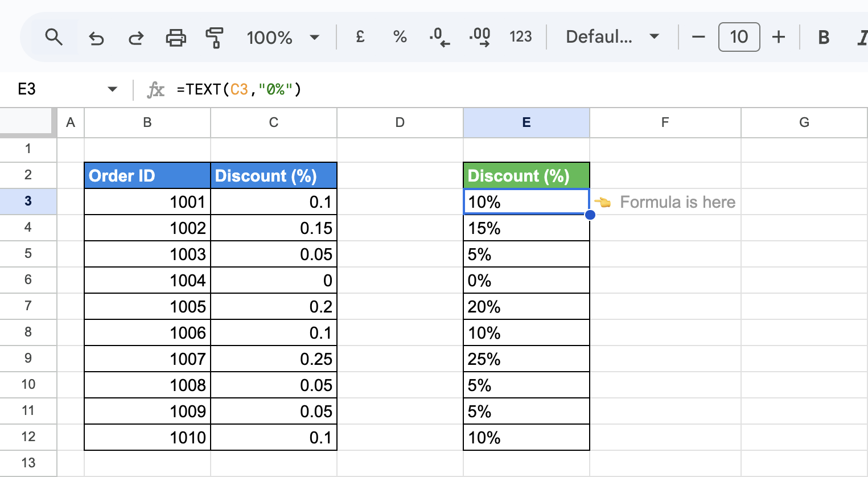This screenshot has height=477, width=868.
Task: Click the blue 'Discount (%)' header cell
Action: tap(274, 175)
